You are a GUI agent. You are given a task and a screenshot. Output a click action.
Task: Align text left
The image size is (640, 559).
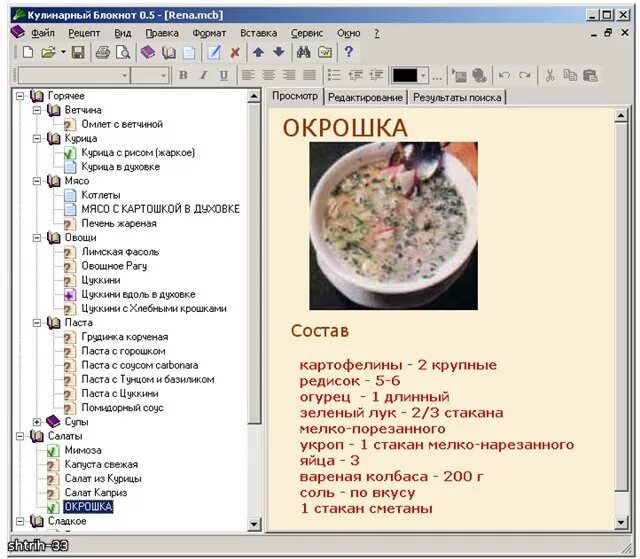coord(248,75)
